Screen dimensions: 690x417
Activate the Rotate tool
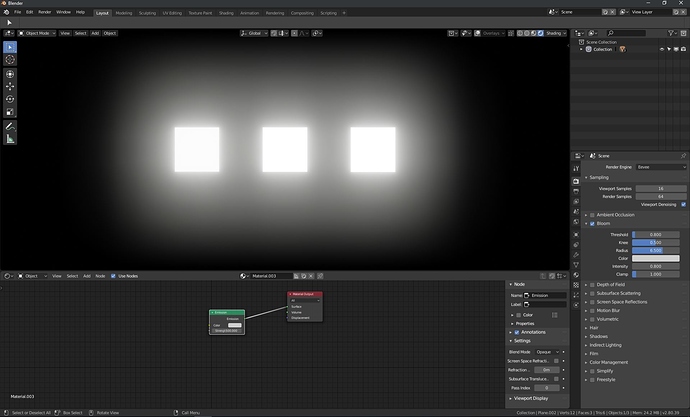coord(10,99)
